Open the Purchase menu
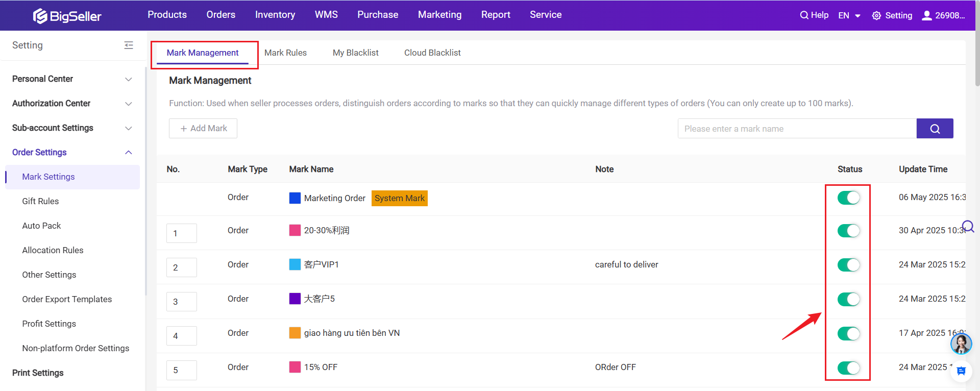 [378, 15]
